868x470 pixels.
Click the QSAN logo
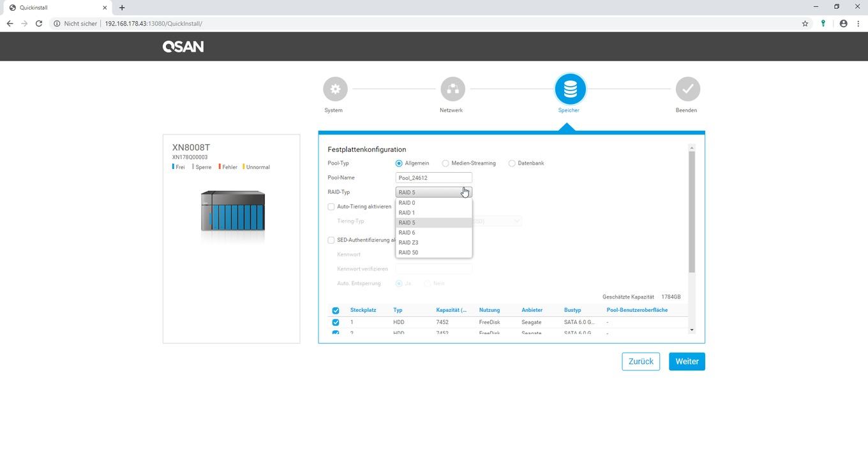click(x=183, y=47)
